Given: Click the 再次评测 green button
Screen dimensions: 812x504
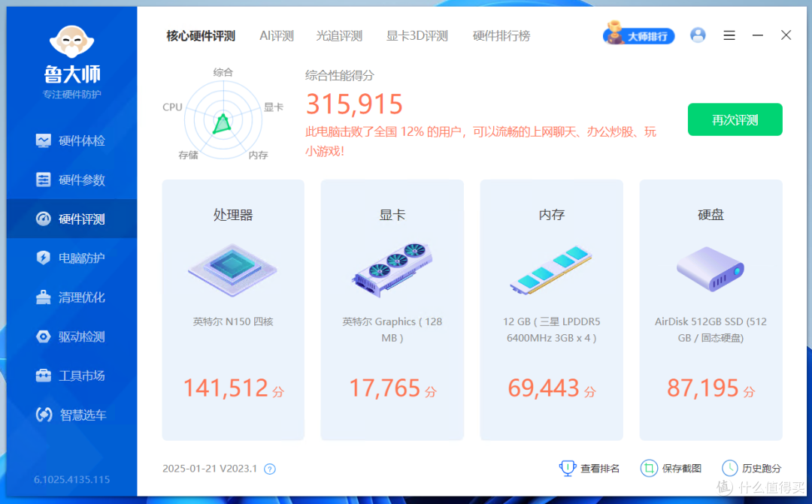Looking at the screenshot, I should (x=735, y=119).
